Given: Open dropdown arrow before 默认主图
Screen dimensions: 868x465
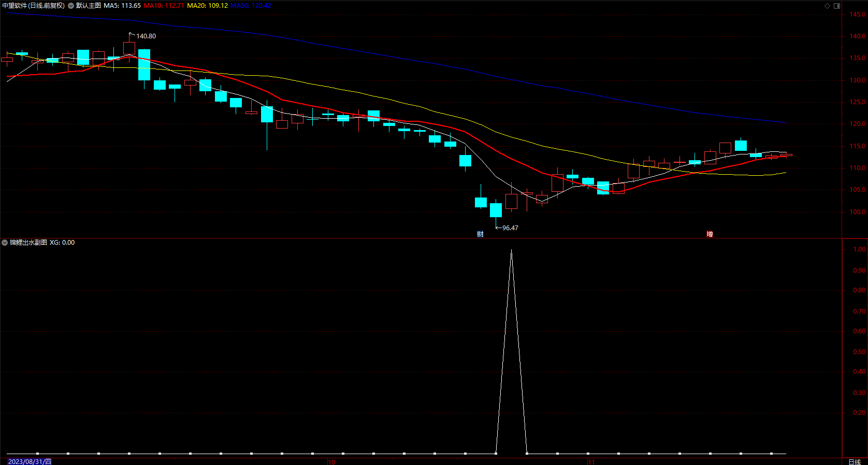Looking at the screenshot, I should coord(71,6).
